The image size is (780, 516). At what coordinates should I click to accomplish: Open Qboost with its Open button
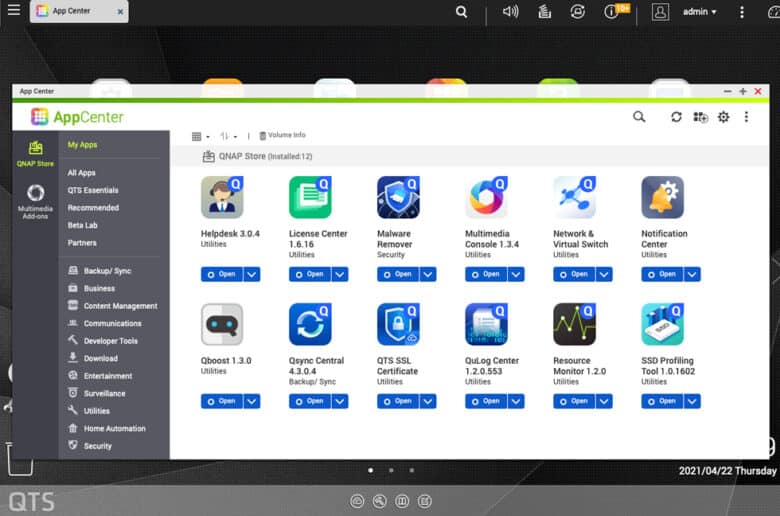222,401
